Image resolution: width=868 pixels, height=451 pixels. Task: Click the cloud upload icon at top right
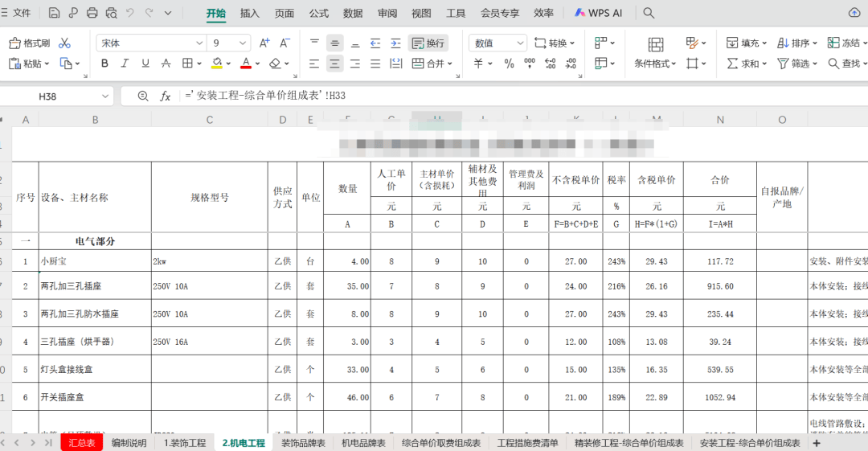854,13
